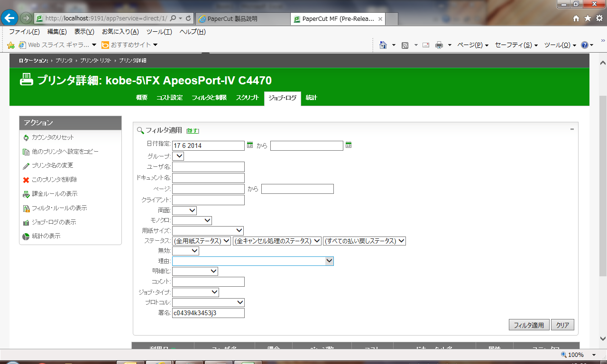This screenshot has height=364, width=607.
Task: Click the search magnifier in address bar
Action: point(173,18)
